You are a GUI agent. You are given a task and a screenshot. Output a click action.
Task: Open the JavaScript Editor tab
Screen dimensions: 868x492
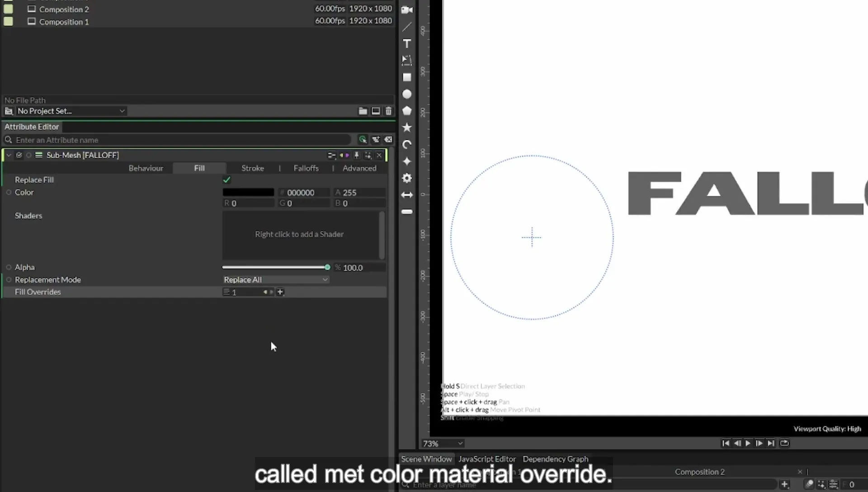click(x=487, y=459)
